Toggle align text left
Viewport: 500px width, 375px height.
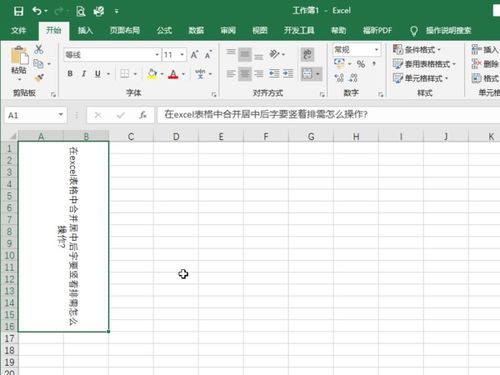[x=231, y=74]
